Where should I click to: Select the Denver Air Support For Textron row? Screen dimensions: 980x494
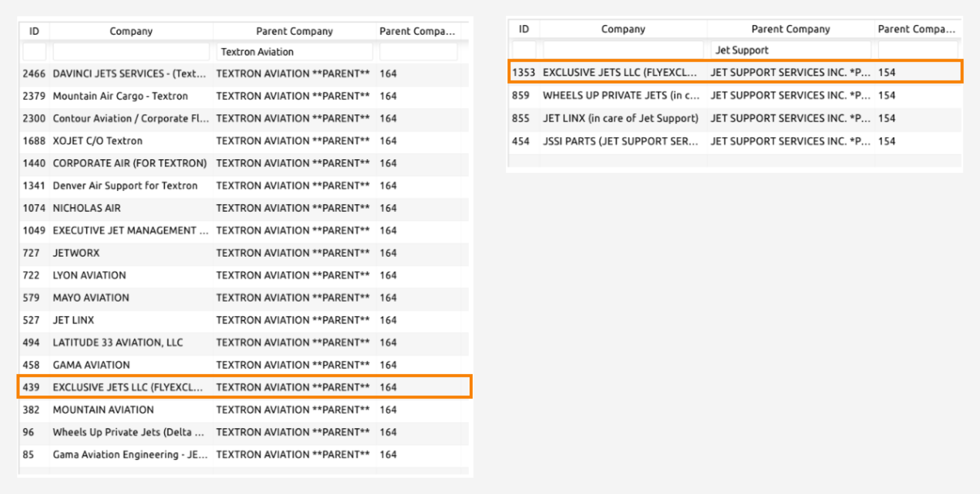point(244,186)
